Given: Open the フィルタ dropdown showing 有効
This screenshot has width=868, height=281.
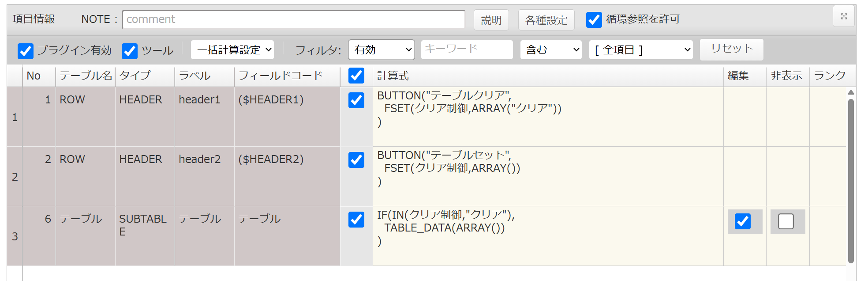Looking at the screenshot, I should pyautogui.click(x=381, y=50).
